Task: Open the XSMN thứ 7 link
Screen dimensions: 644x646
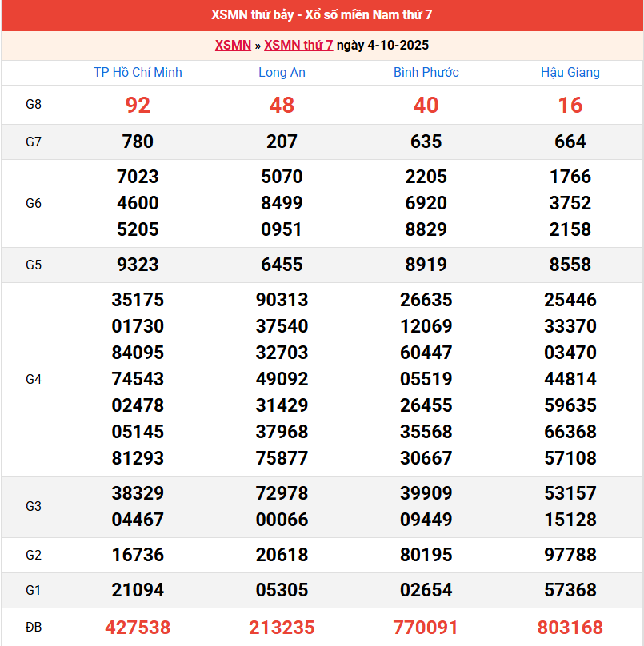Action: [x=298, y=45]
